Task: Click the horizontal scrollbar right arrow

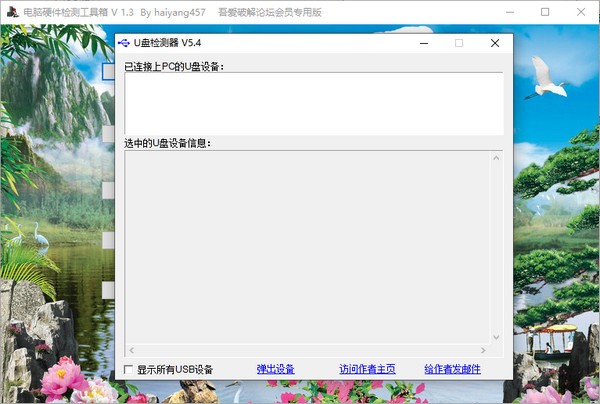Action: pos(483,350)
